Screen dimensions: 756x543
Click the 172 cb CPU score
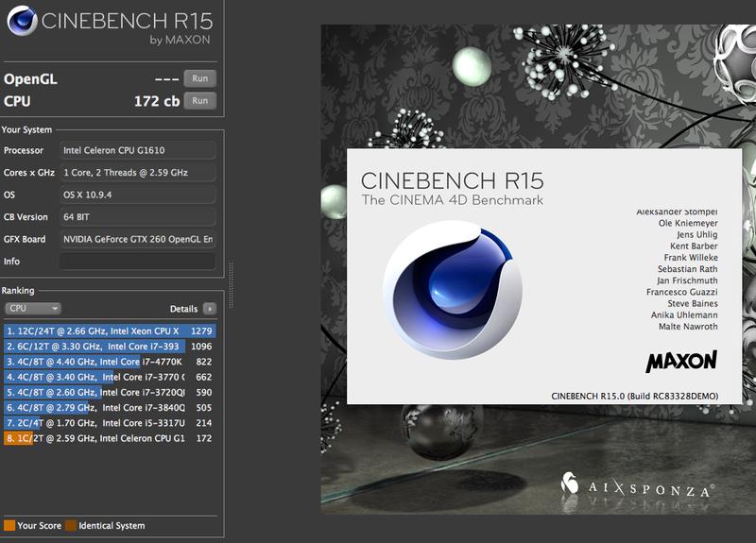157,101
